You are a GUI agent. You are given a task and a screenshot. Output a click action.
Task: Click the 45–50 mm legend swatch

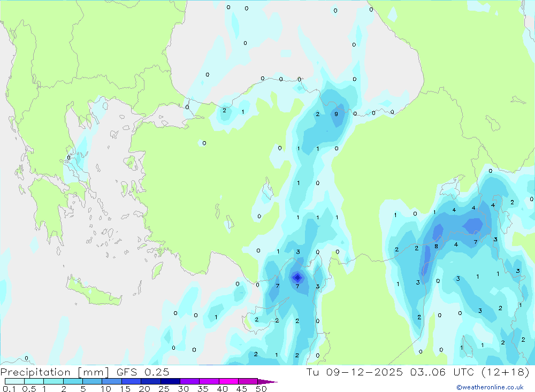[248, 381]
